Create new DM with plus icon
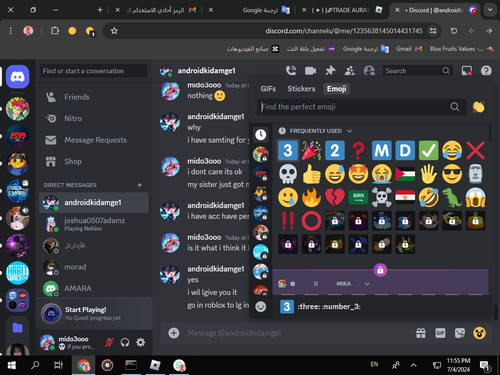 (140, 185)
